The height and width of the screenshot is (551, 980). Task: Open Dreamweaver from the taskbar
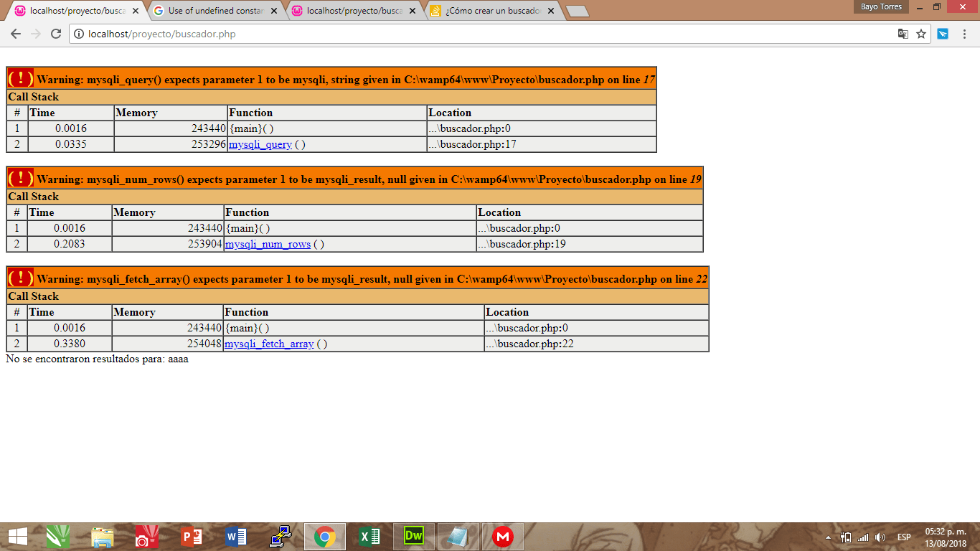pyautogui.click(x=414, y=537)
